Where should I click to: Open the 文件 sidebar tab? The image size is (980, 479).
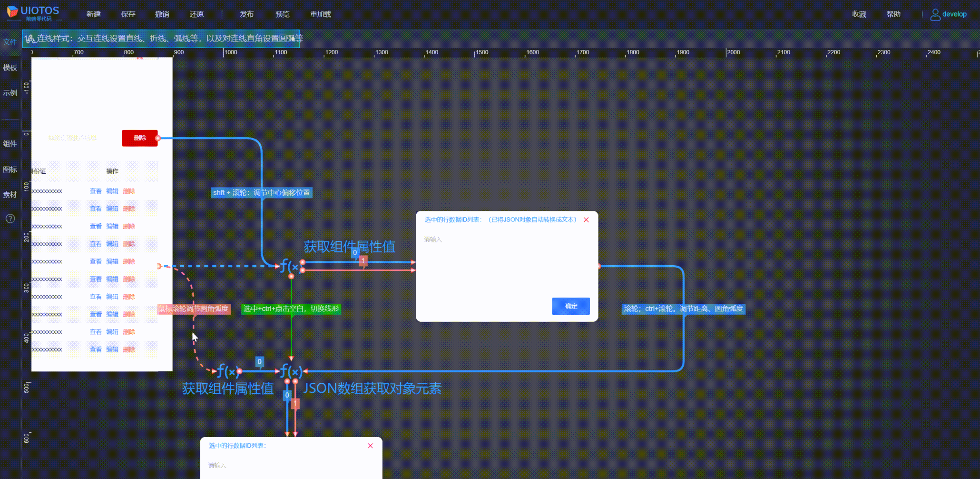(10, 42)
